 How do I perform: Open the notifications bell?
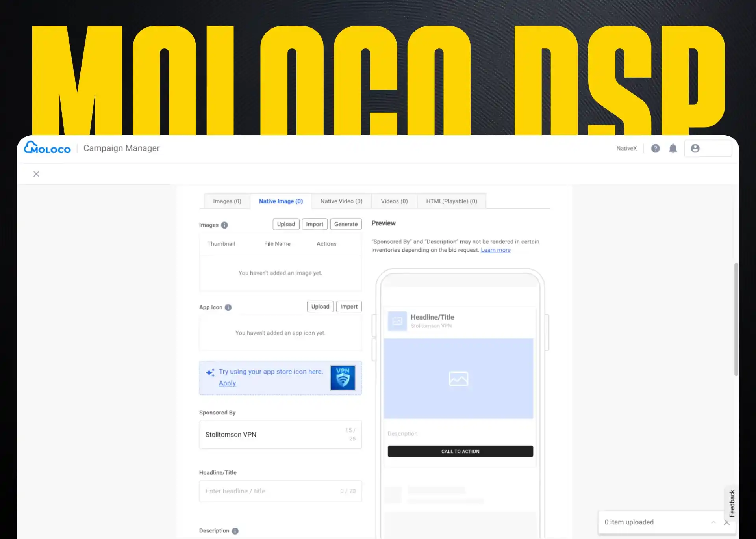pos(673,148)
